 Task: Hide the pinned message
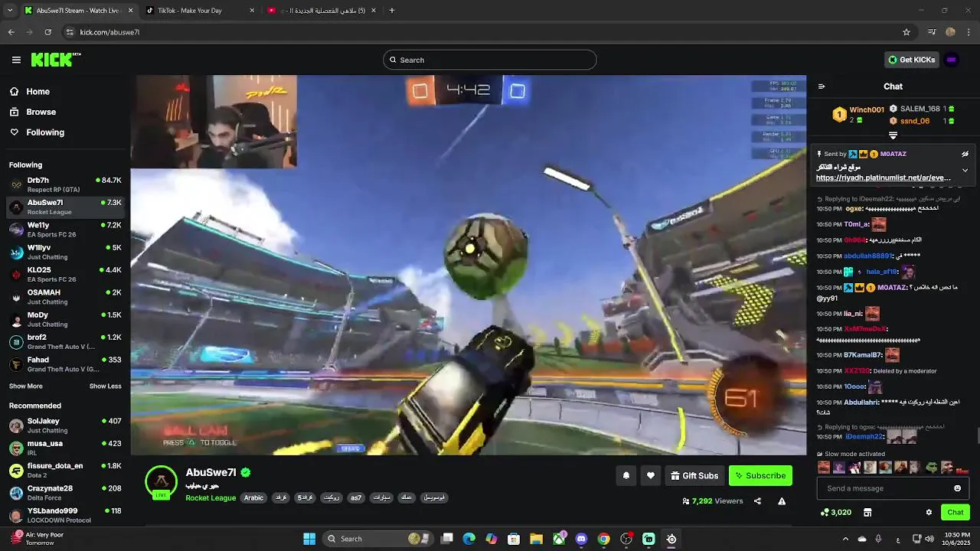click(x=965, y=154)
